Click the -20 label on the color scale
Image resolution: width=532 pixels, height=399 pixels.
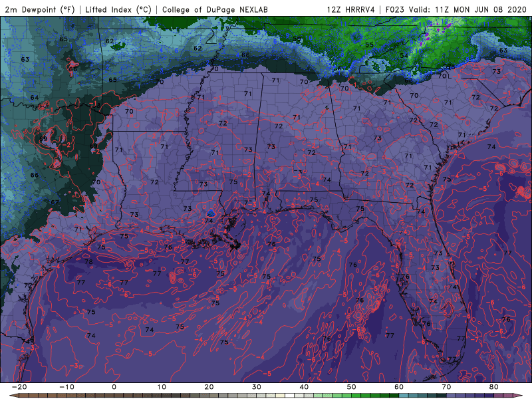19,387
